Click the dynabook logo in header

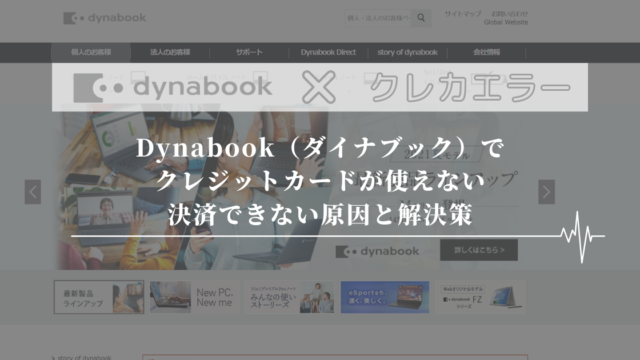click(104, 18)
